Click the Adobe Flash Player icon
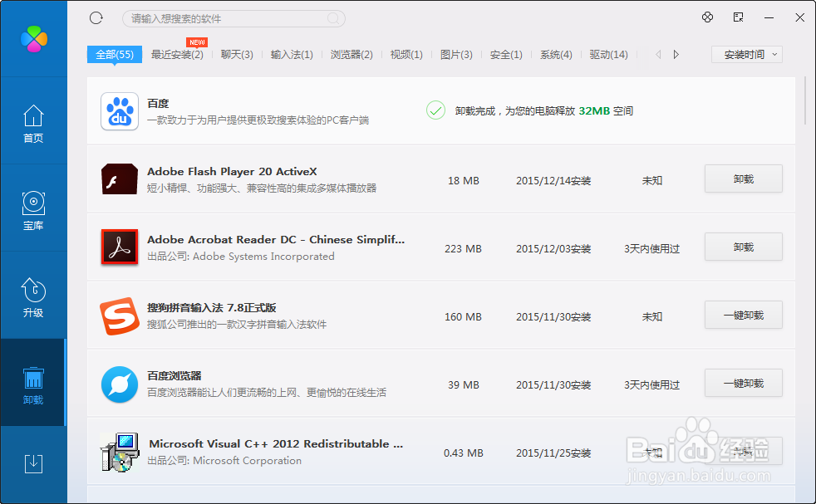Screen dimensions: 816x504 [120, 179]
